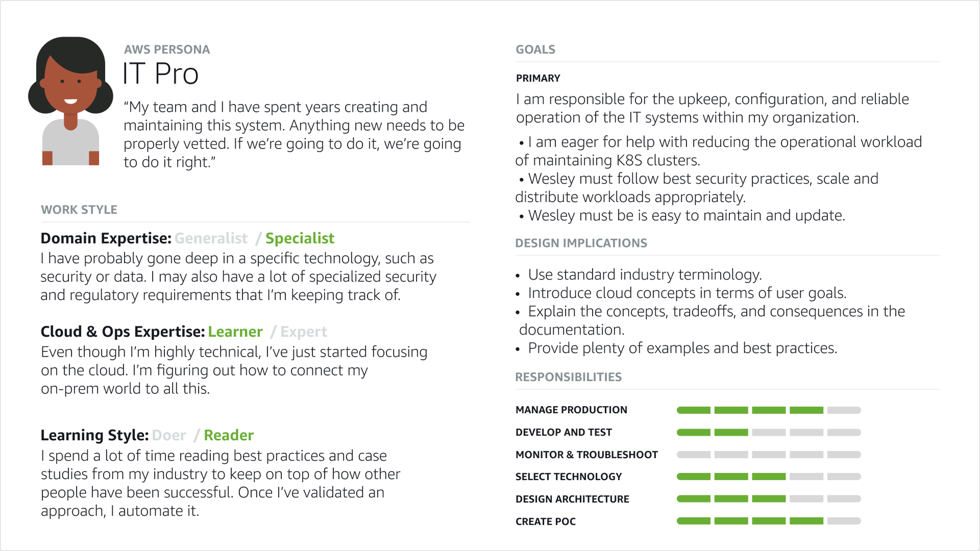Screen dimensions: 980x551
Task: Choose the Expert cloud expertise option
Action: [304, 332]
